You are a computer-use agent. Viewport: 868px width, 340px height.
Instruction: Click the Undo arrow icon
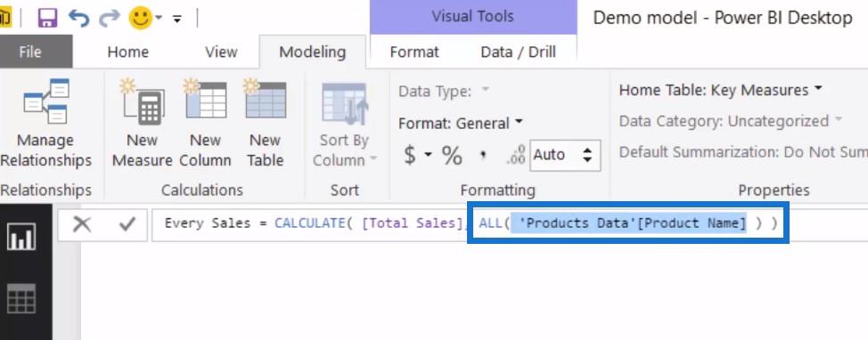point(78,18)
